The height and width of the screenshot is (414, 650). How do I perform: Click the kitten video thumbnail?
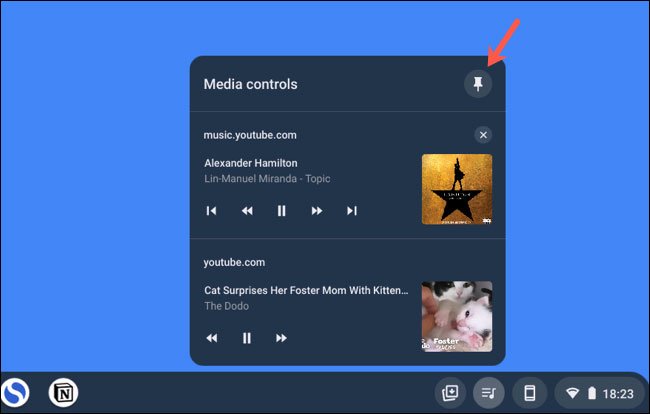click(456, 316)
